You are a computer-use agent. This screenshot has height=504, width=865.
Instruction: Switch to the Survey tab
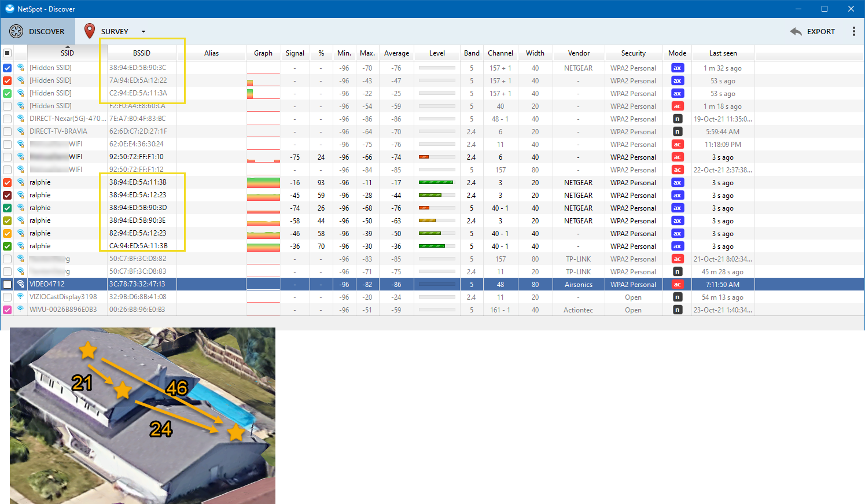[115, 32]
